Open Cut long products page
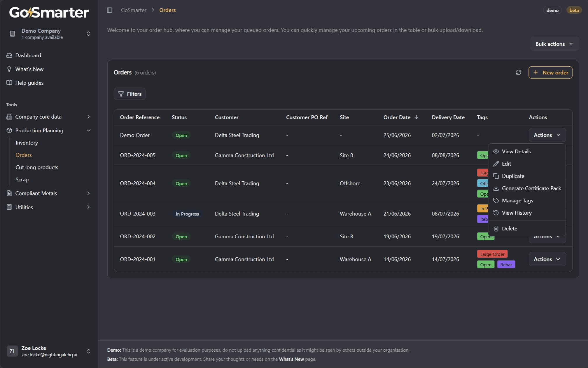Image resolution: width=588 pixels, height=368 pixels. coord(37,167)
